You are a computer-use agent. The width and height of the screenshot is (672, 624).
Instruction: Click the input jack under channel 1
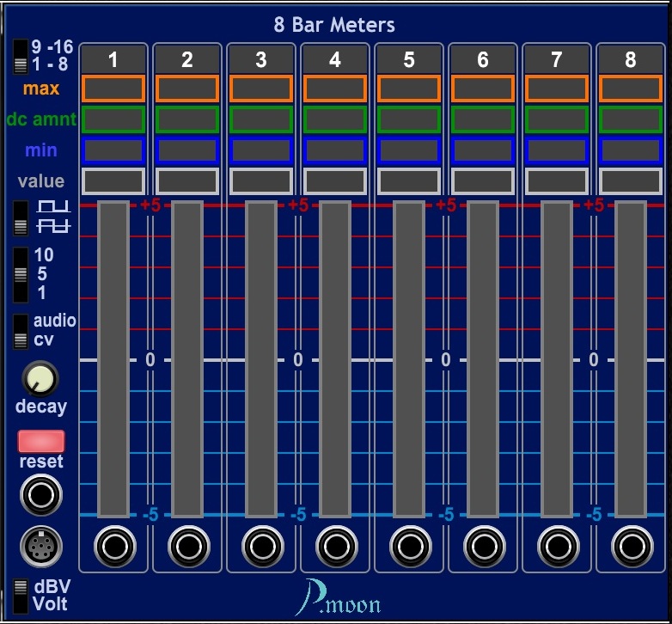[114, 546]
